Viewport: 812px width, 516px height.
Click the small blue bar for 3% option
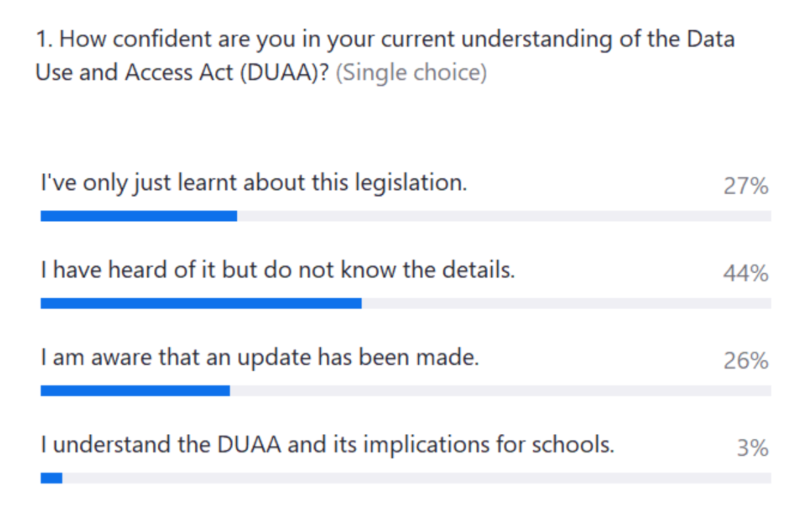click(51, 478)
